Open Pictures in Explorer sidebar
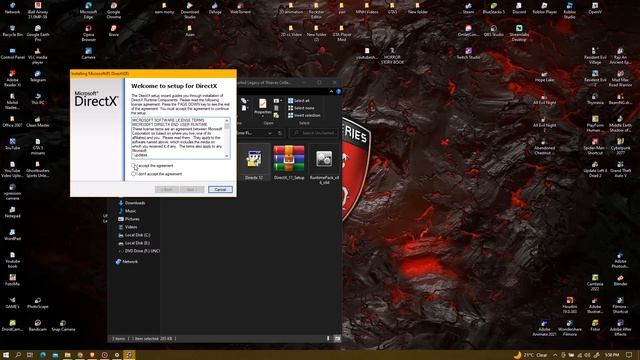The height and width of the screenshot is (360, 640). pyautogui.click(x=132, y=219)
